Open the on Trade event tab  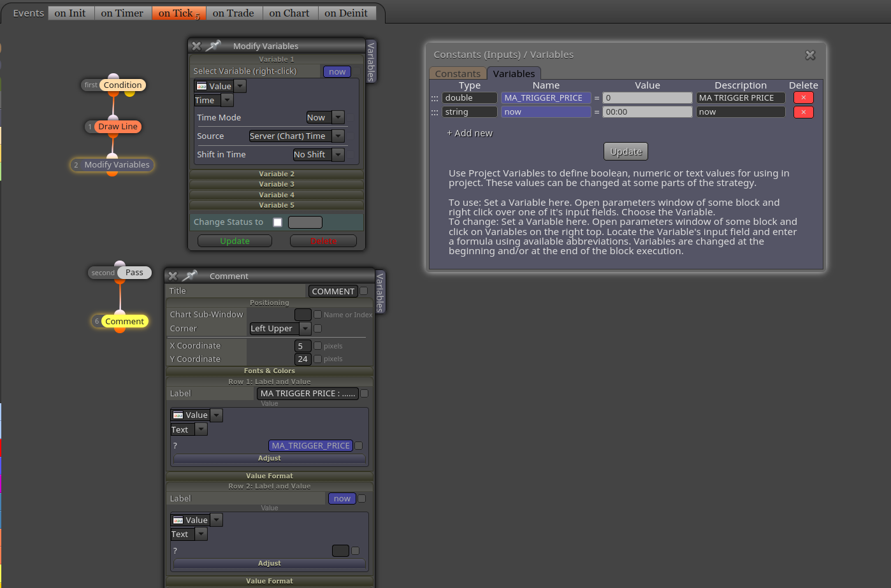233,13
